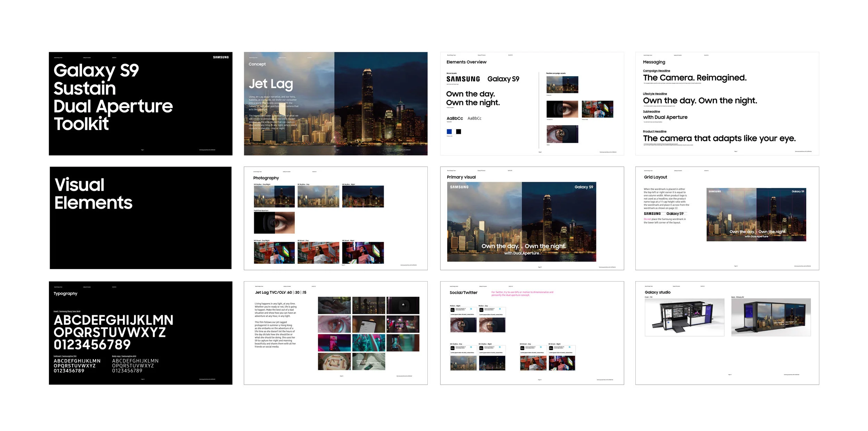Select the HK Street - Day photo

[318, 253]
